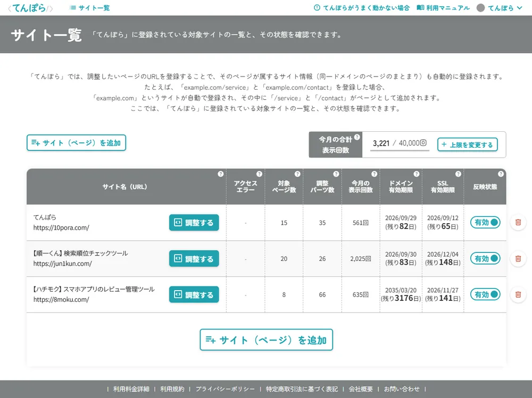
Task: Click the てんぽら logo in header
Action: coord(30,8)
